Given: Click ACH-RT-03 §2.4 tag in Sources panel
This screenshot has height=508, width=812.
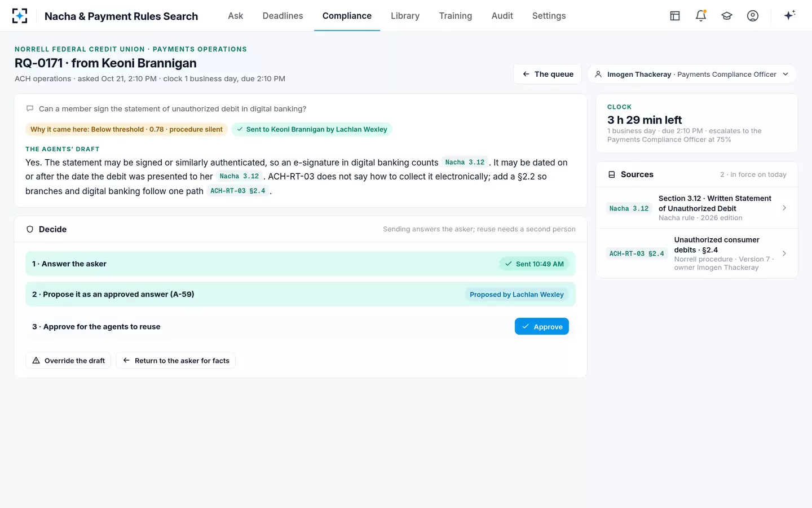Looking at the screenshot, I should (x=637, y=253).
